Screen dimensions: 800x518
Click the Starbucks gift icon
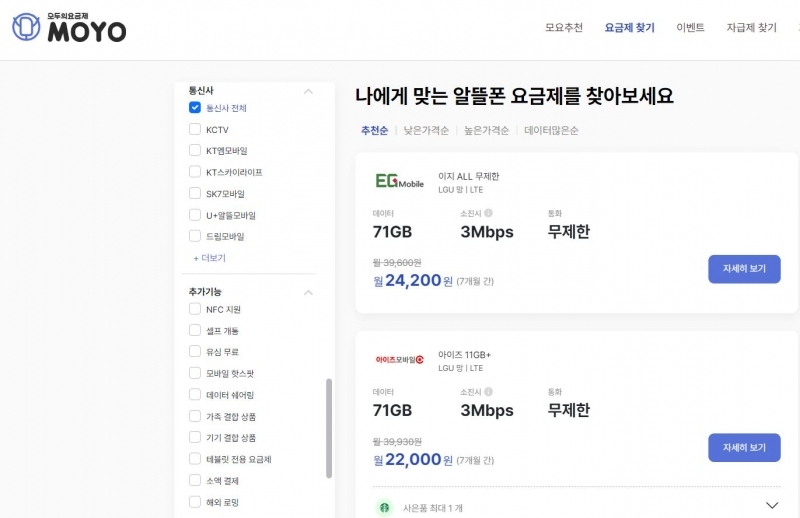pyautogui.click(x=385, y=507)
